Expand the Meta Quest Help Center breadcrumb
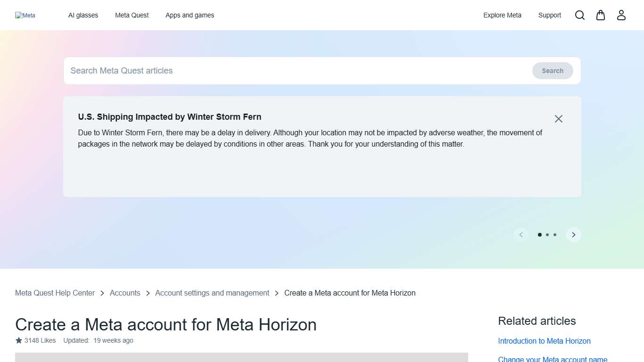This screenshot has height=362, width=644. coord(55,293)
